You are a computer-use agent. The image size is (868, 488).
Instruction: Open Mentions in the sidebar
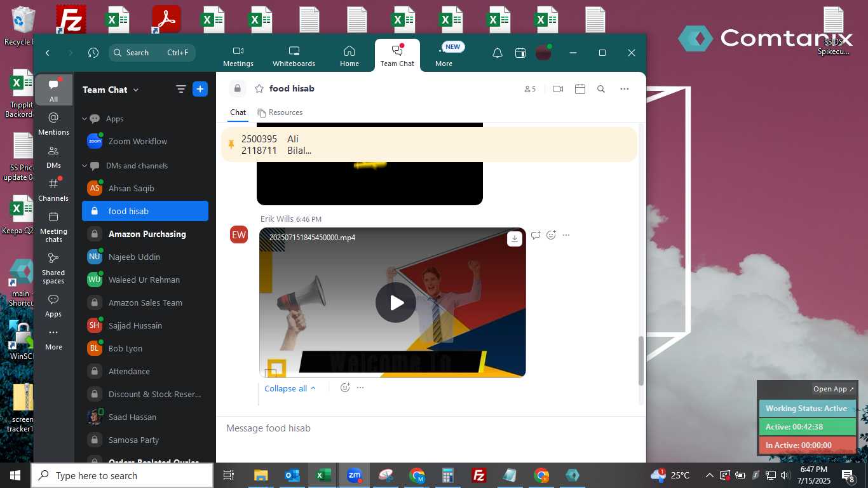click(x=53, y=123)
